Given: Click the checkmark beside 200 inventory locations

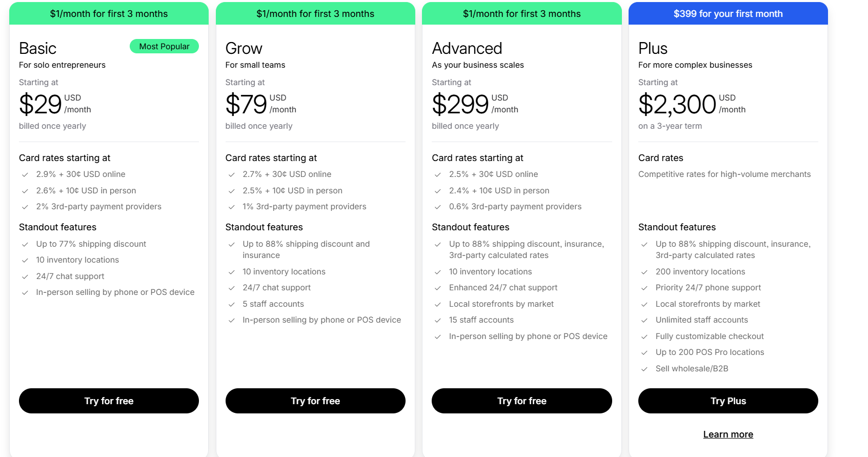Looking at the screenshot, I should 644,272.
